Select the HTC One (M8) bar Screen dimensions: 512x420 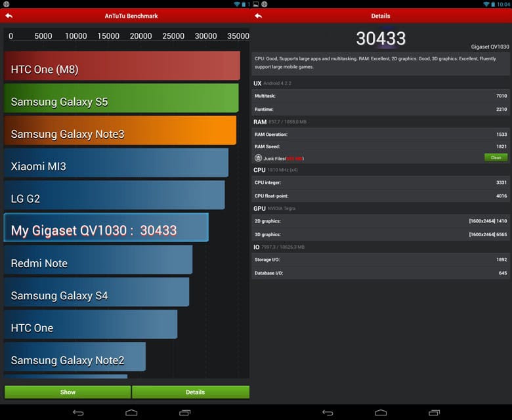(x=122, y=66)
